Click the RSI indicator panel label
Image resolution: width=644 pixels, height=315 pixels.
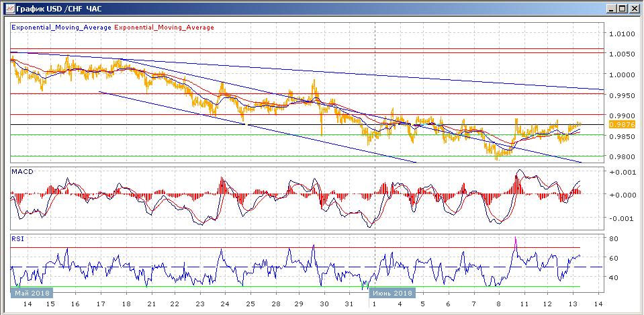17,238
